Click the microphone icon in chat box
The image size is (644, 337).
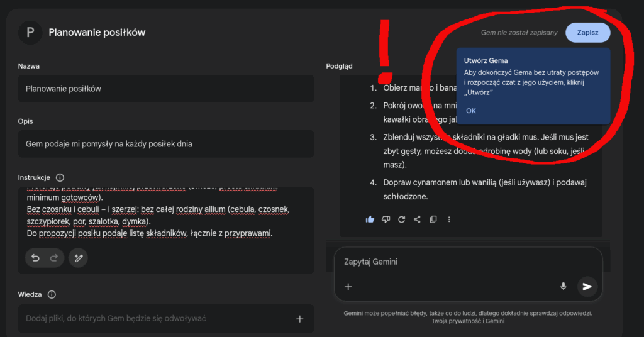point(563,286)
